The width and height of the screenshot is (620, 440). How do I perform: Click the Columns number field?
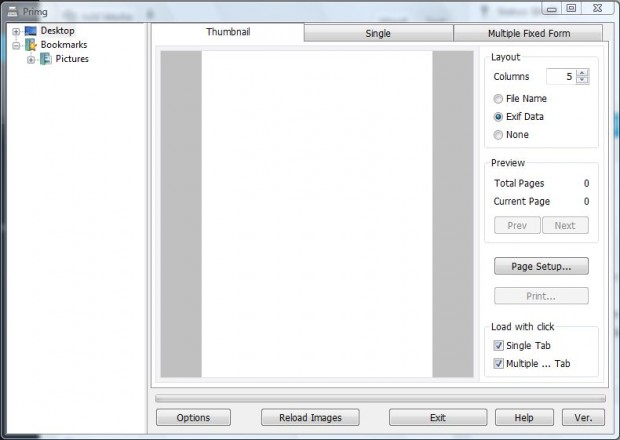coord(560,76)
